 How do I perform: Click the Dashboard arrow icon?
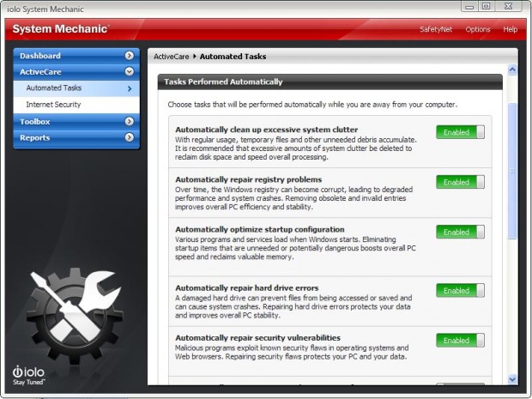pos(130,56)
